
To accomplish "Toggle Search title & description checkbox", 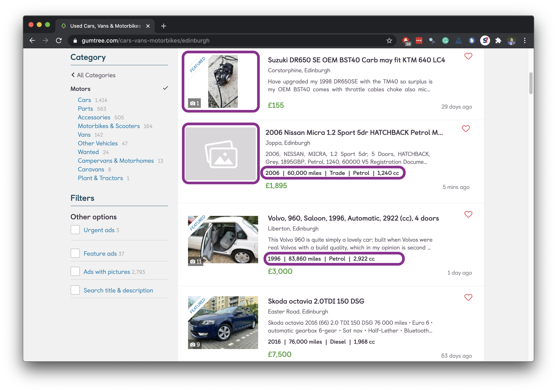I will point(75,290).
